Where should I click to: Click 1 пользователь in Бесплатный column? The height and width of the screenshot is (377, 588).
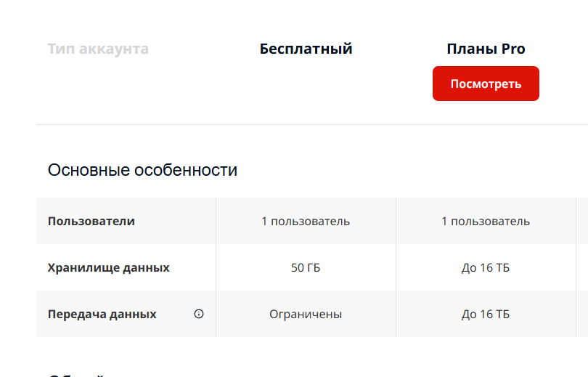(306, 221)
